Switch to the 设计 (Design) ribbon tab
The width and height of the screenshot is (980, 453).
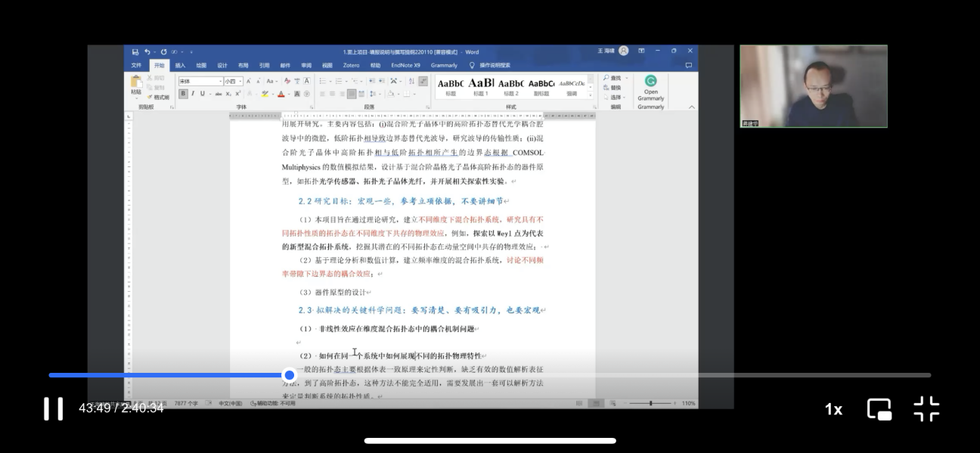pos(222,65)
